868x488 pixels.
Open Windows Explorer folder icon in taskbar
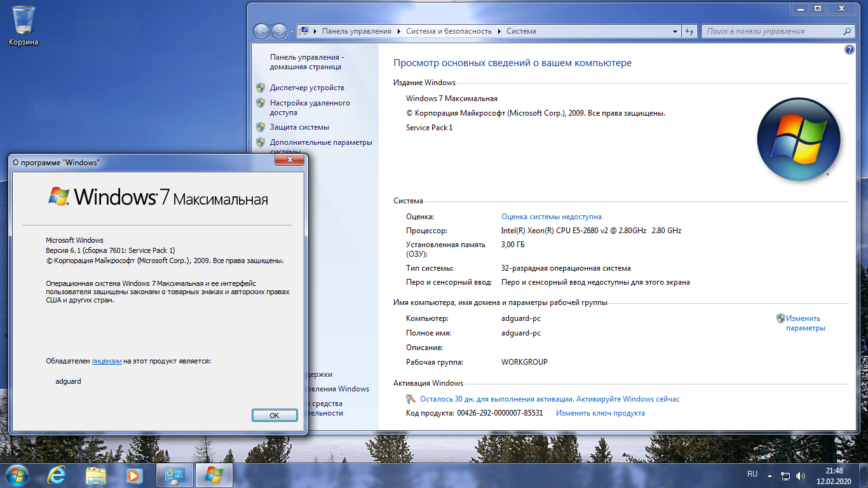[95, 475]
